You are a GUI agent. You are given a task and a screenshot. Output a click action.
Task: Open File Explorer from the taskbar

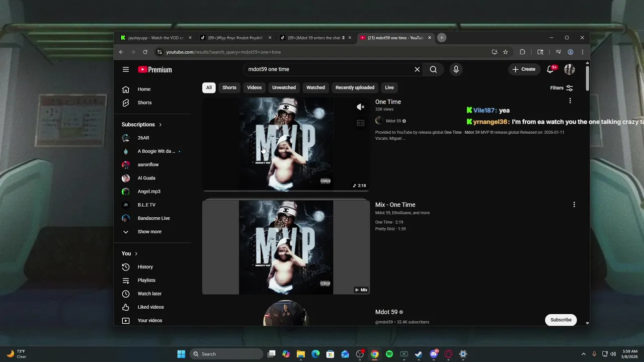click(301, 354)
